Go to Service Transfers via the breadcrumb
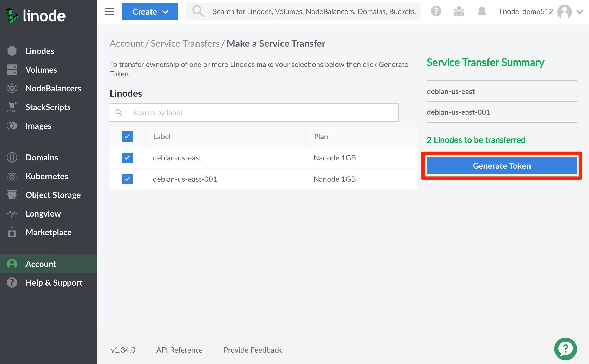Screen dimensions: 589x364 185,43
